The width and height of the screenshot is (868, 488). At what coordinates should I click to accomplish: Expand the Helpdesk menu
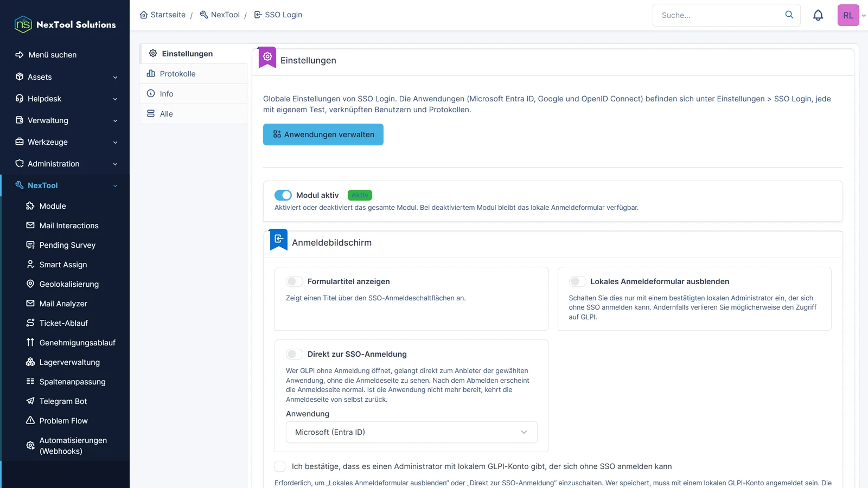coord(65,99)
